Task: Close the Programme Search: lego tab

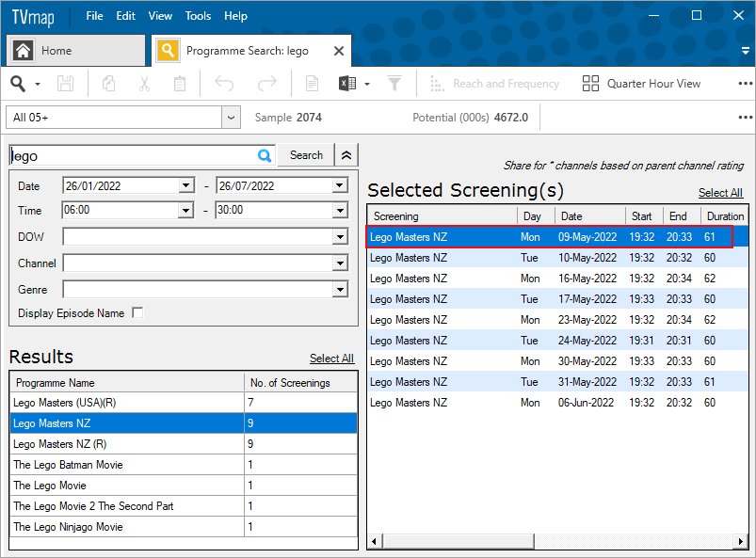Action: pos(339,51)
